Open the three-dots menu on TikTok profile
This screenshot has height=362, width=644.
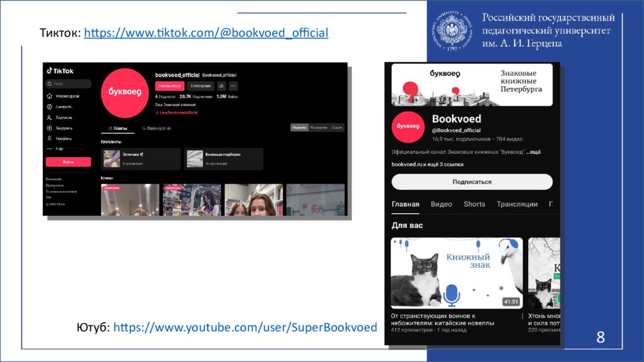[x=233, y=86]
